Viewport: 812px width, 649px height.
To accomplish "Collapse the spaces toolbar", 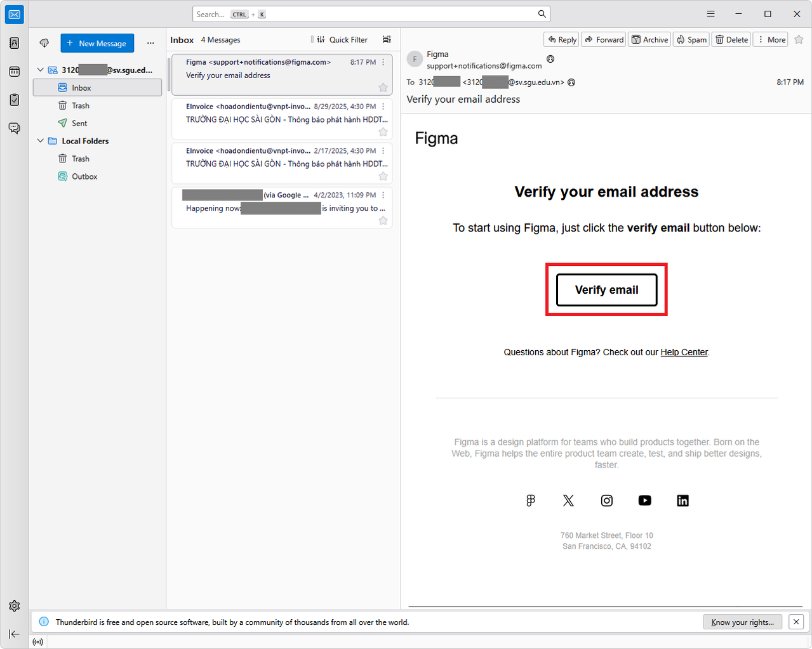I will (14, 634).
